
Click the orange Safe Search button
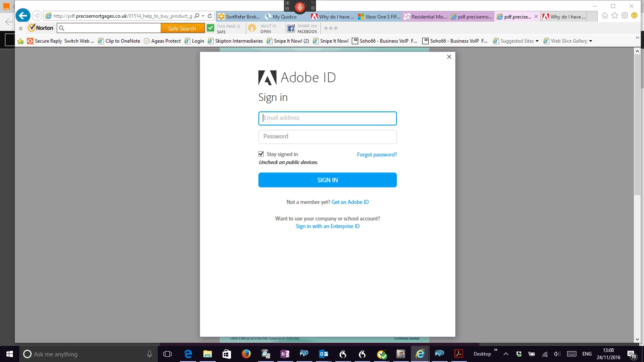(182, 28)
